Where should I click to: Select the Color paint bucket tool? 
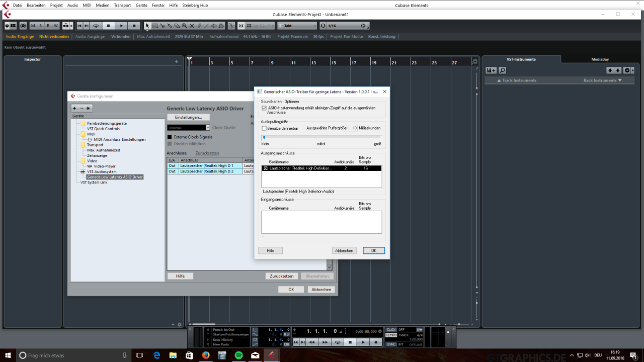tap(221, 26)
